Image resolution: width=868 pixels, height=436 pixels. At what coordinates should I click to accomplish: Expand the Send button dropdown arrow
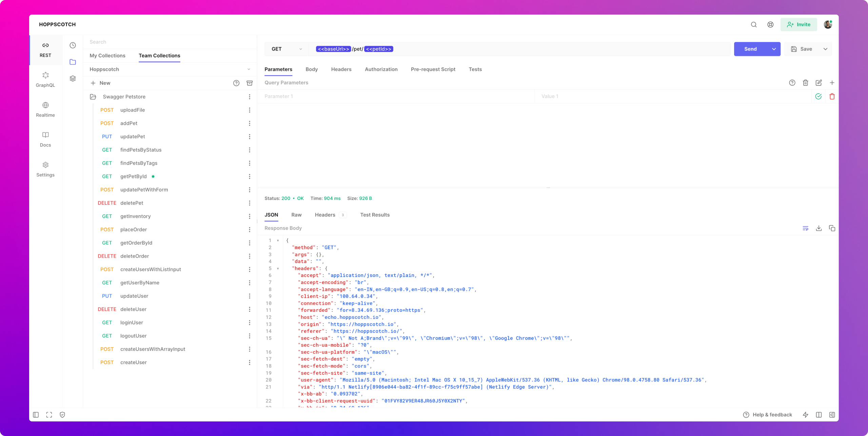click(774, 49)
